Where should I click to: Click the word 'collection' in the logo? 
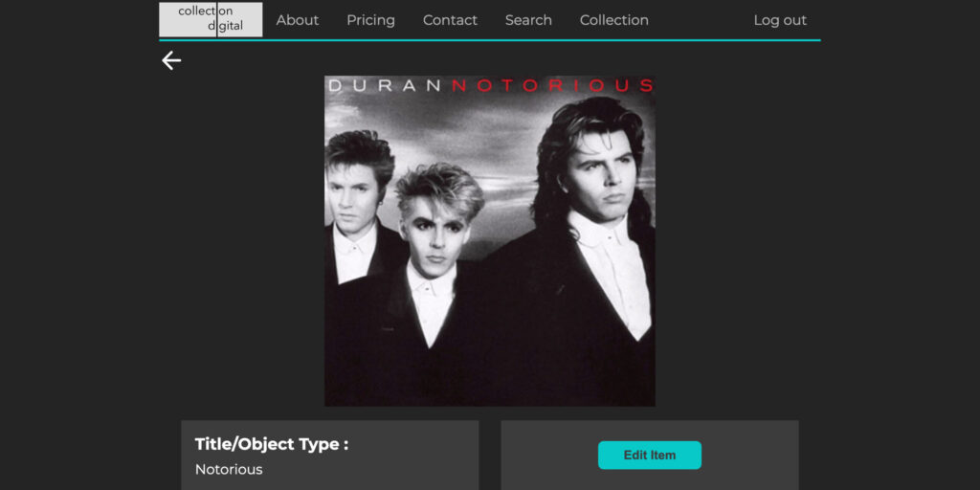coord(206,11)
